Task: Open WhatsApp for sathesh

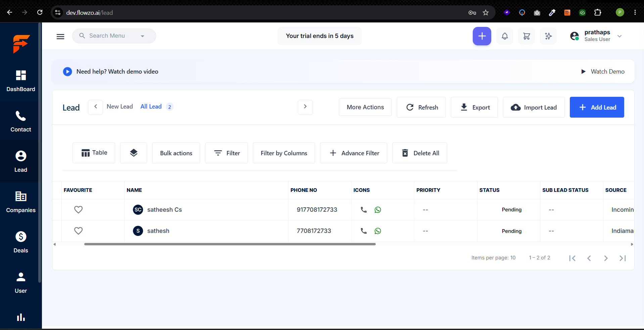Action: tap(378, 231)
